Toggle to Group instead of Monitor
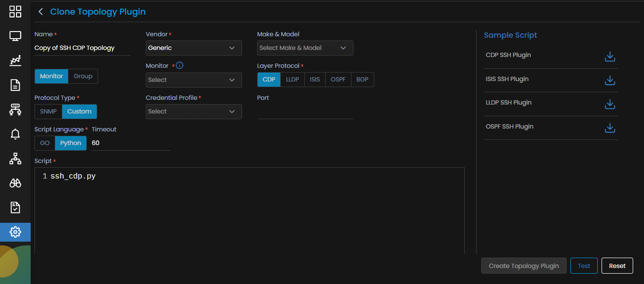The height and width of the screenshot is (284, 644). coord(83,76)
